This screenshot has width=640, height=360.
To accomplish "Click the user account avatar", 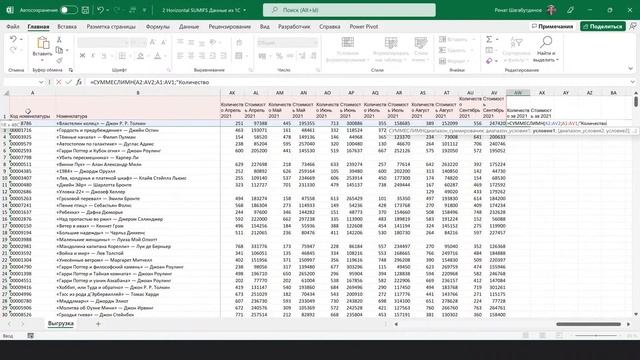I will pos(552,10).
